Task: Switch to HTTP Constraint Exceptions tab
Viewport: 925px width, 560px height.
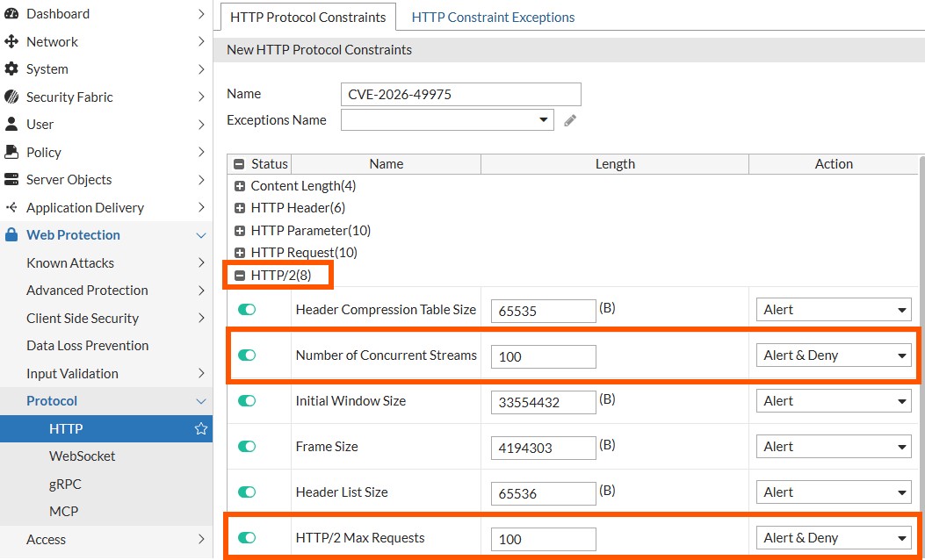Action: (493, 17)
